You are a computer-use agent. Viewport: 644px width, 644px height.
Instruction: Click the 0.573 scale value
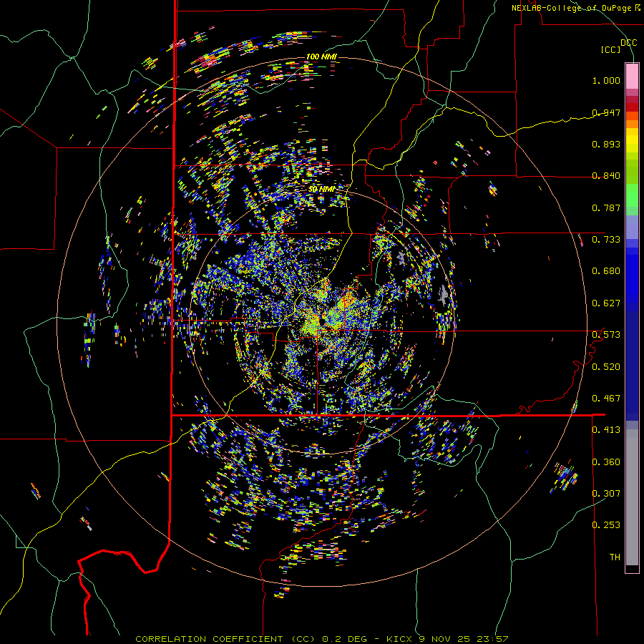coord(606,335)
